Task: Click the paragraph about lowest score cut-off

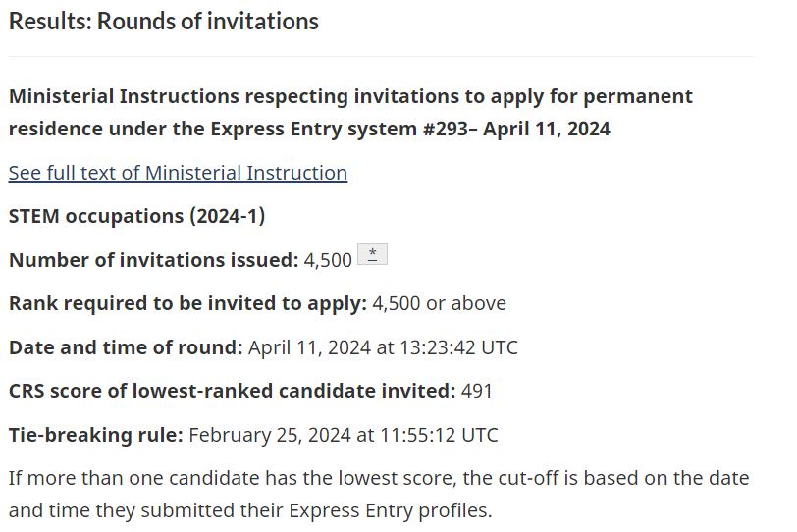Action: [x=379, y=494]
